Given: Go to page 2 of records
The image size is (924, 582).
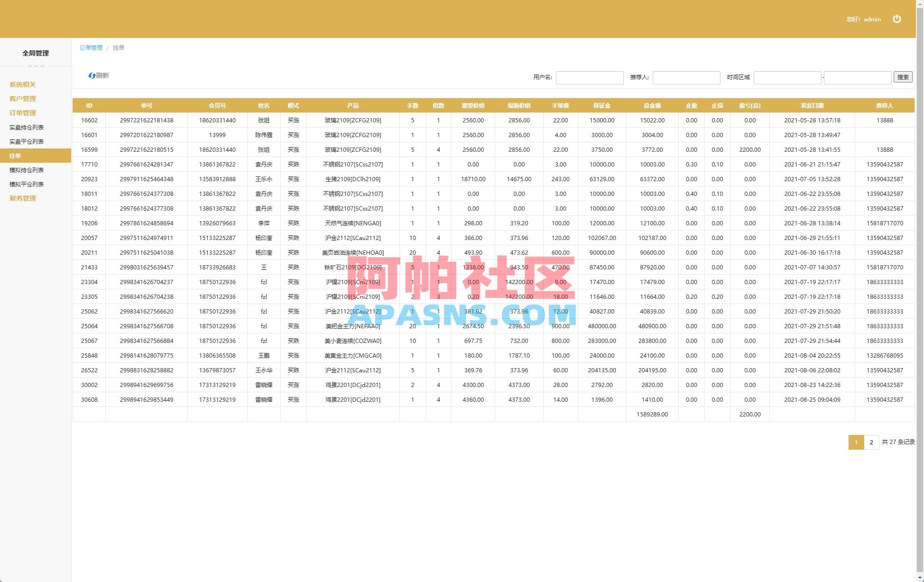Looking at the screenshot, I should (x=871, y=442).
